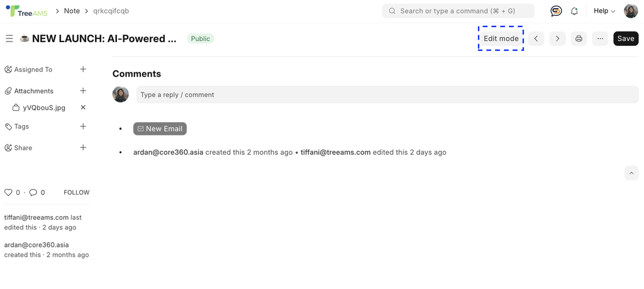644x289 pixels.
Task: Navigate to Note breadcrumb
Action: [72, 11]
